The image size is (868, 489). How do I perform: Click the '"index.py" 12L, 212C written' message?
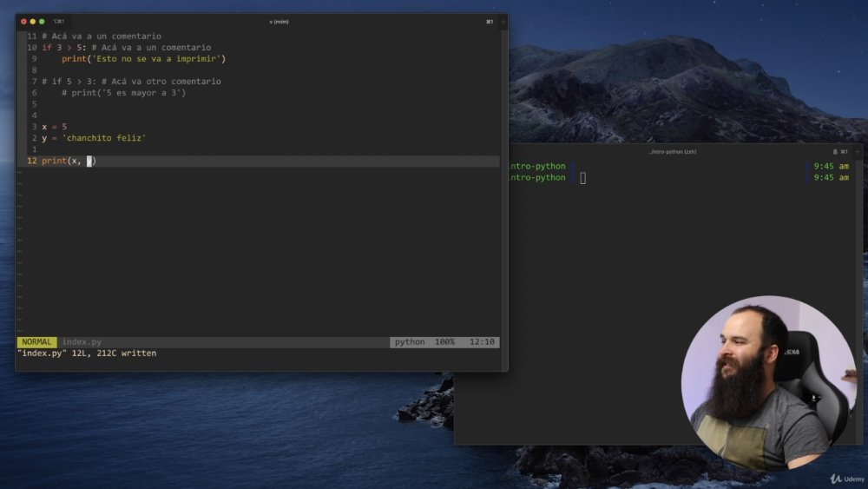coord(87,354)
